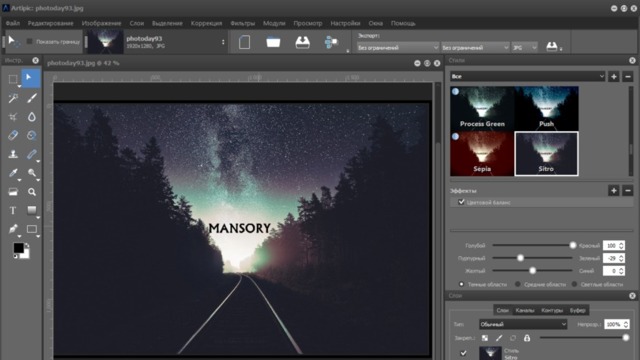Toggle lock transparent pixels icon

(484, 338)
